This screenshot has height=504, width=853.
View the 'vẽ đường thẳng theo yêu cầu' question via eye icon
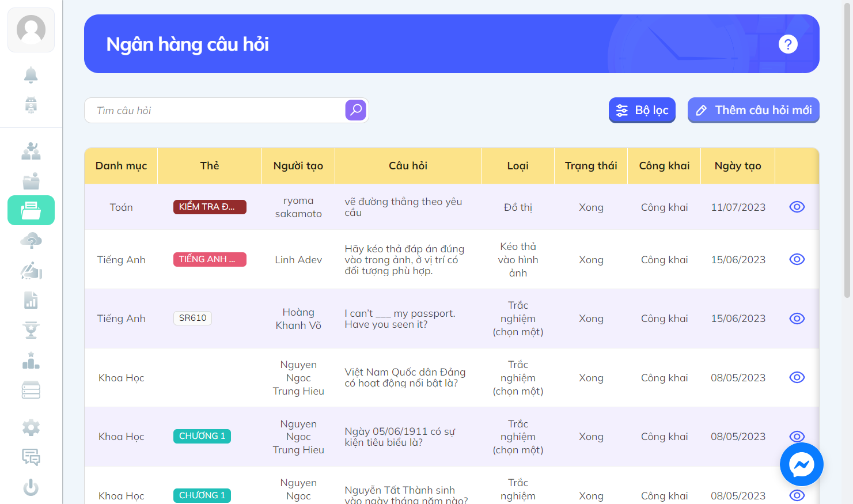click(x=797, y=207)
